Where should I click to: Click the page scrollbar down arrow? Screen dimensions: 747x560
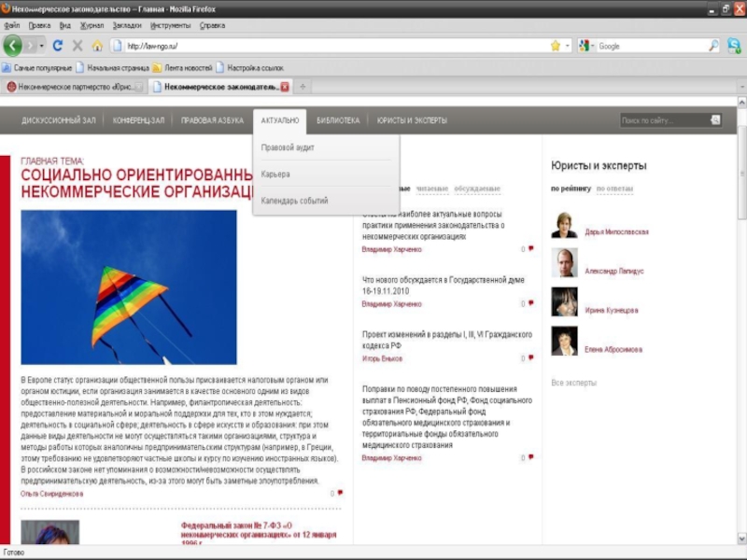(741, 539)
